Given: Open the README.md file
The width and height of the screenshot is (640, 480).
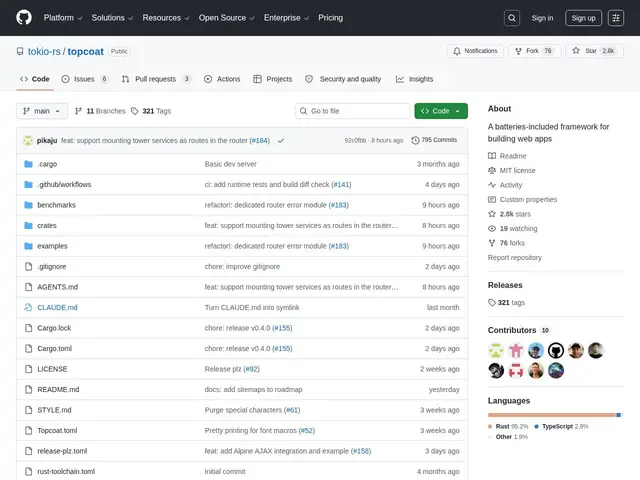Looking at the screenshot, I should (58, 389).
